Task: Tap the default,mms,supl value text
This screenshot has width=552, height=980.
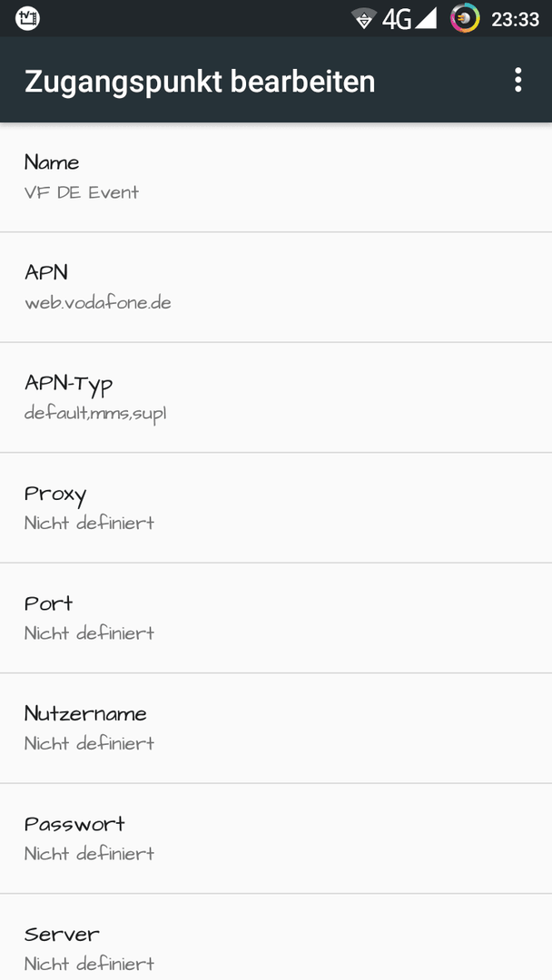Action: click(95, 413)
